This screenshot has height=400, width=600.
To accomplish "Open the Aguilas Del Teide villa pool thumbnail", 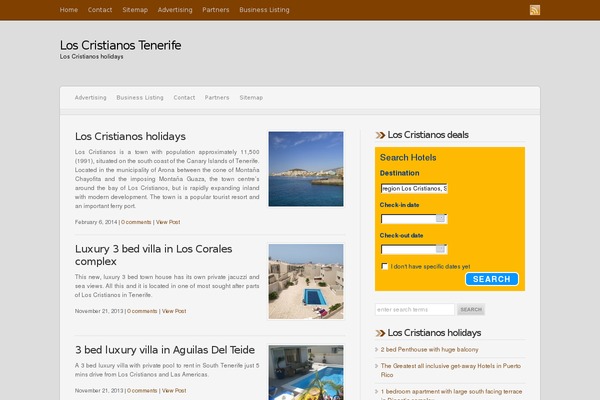I will [306, 372].
